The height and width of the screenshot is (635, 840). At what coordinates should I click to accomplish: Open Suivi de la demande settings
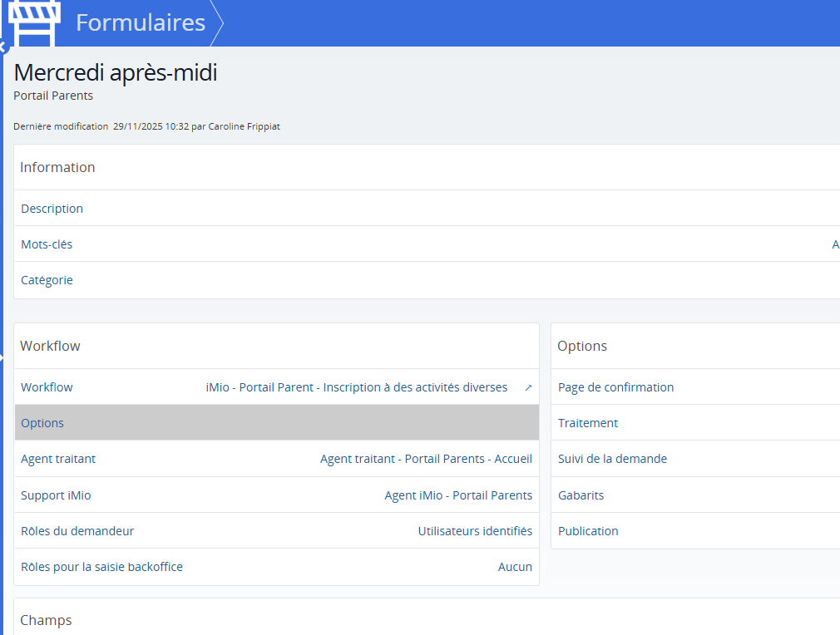coord(612,458)
